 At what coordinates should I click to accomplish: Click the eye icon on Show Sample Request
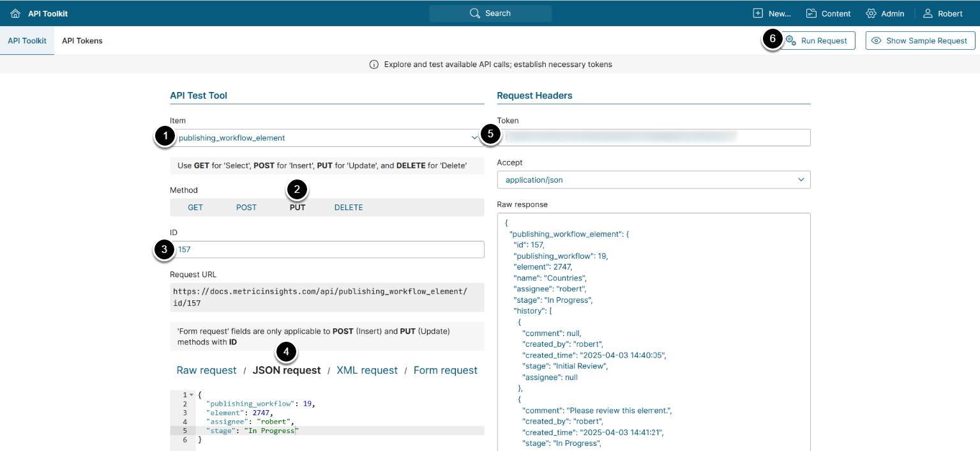877,41
